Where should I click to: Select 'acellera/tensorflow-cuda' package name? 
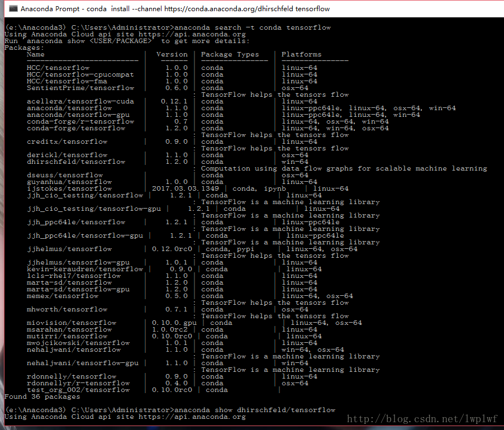80,101
